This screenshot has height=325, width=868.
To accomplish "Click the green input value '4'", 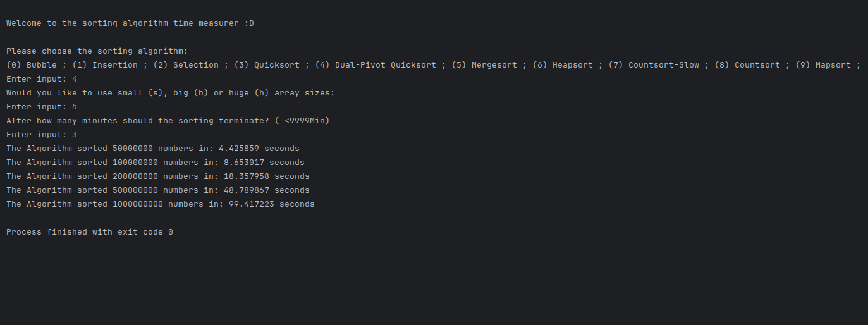I will click(x=75, y=79).
